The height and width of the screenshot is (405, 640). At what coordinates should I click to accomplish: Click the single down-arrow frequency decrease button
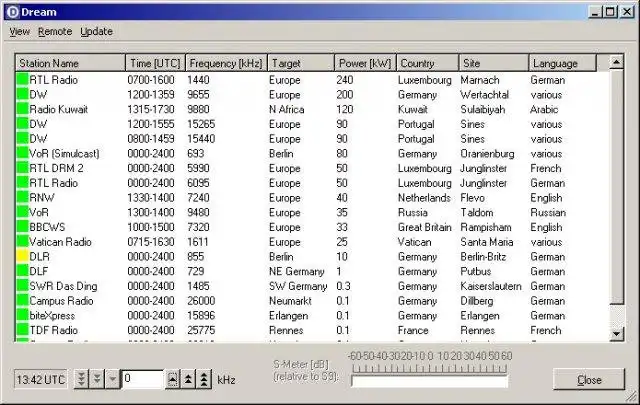coord(112,379)
